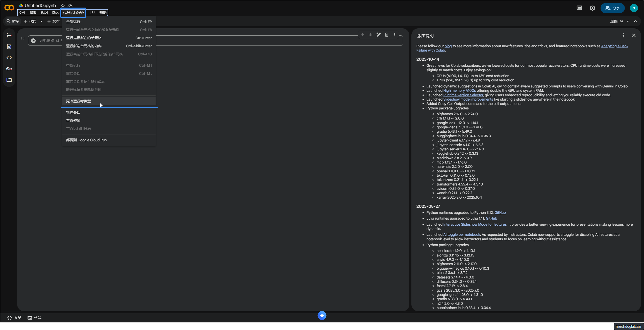Expand the add code dropdown arrow
Image resolution: width=644 pixels, height=330 pixels.
coord(41,21)
